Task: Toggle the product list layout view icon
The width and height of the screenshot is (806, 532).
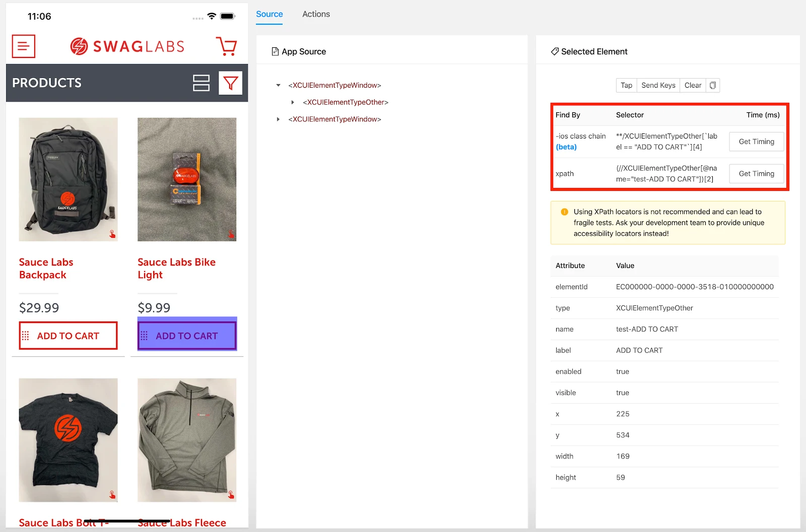Action: pyautogui.click(x=201, y=83)
